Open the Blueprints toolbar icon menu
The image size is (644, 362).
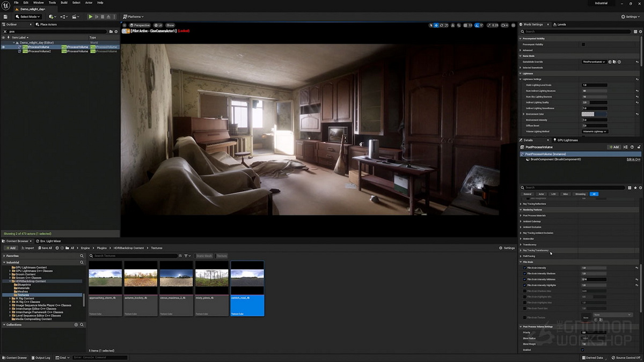tap(64, 17)
